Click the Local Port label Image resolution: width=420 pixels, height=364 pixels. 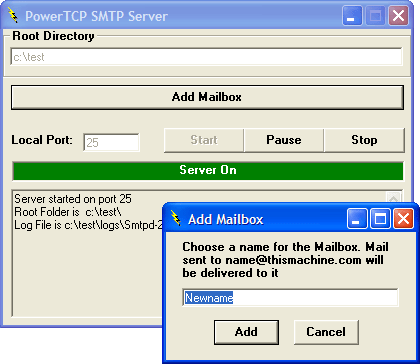[x=42, y=140]
